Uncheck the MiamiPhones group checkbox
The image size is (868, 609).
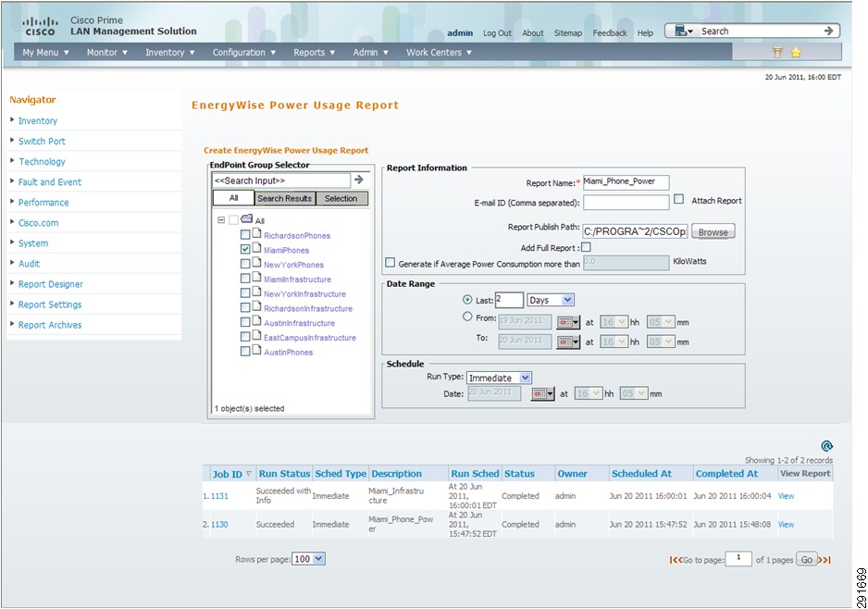(245, 249)
